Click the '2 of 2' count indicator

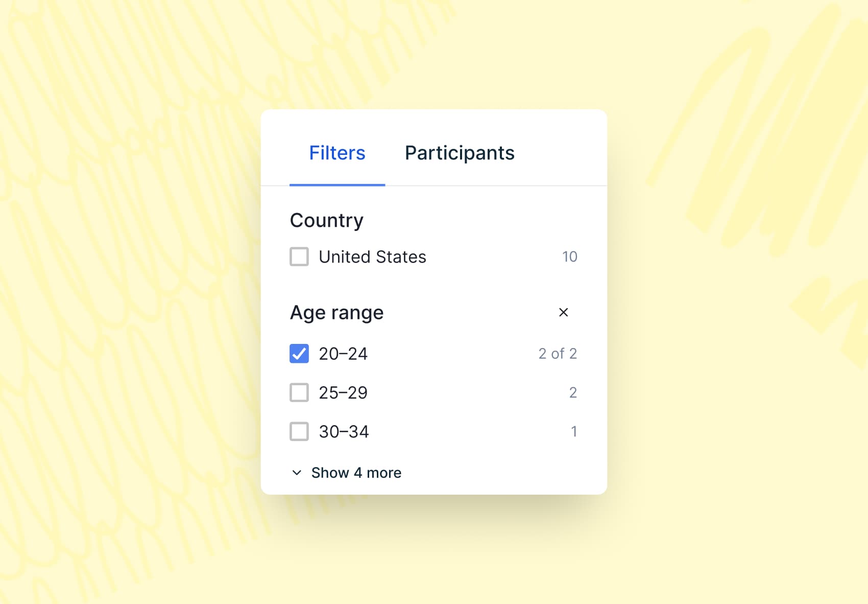(x=558, y=354)
